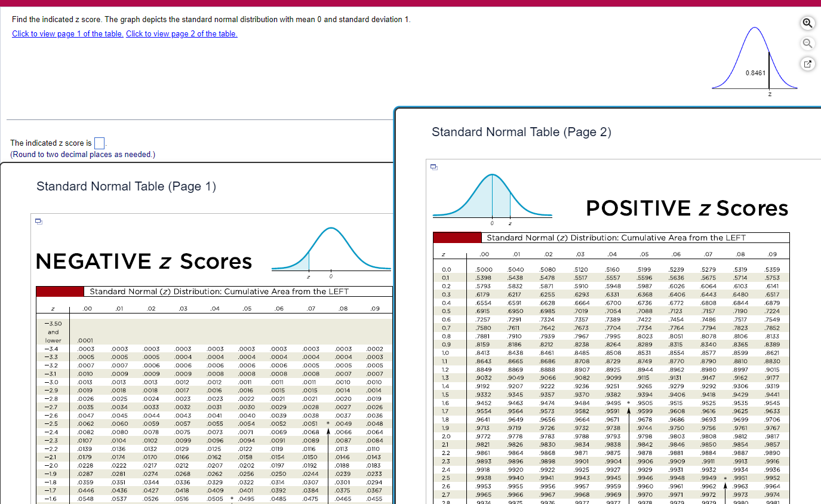Click the zoom-in magnifier icon beside the graph

807,23
